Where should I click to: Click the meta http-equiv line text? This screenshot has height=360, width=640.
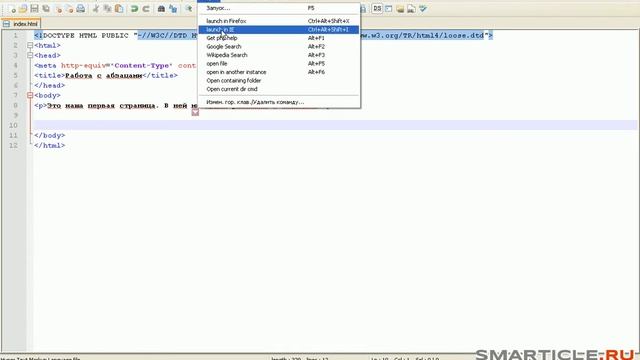click(x=116, y=65)
